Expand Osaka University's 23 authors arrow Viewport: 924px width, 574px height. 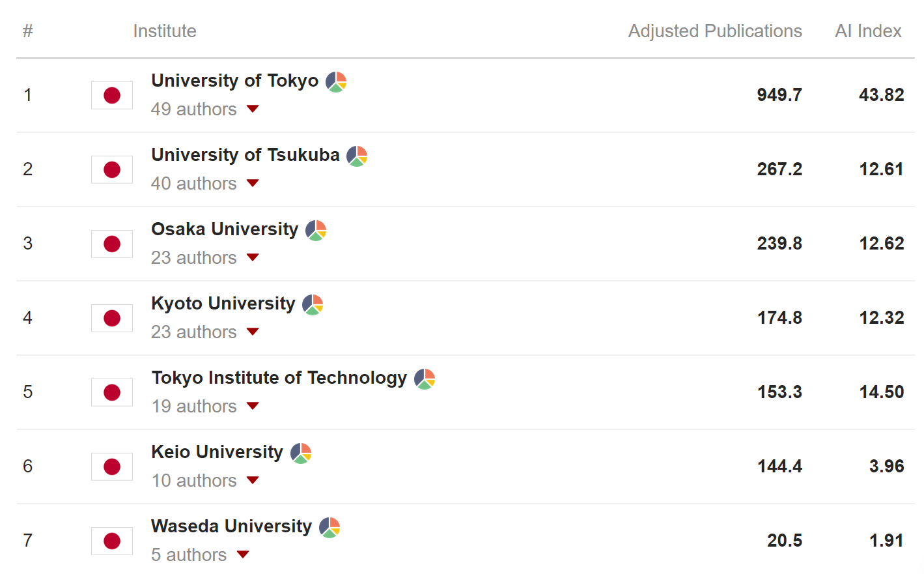point(253,257)
